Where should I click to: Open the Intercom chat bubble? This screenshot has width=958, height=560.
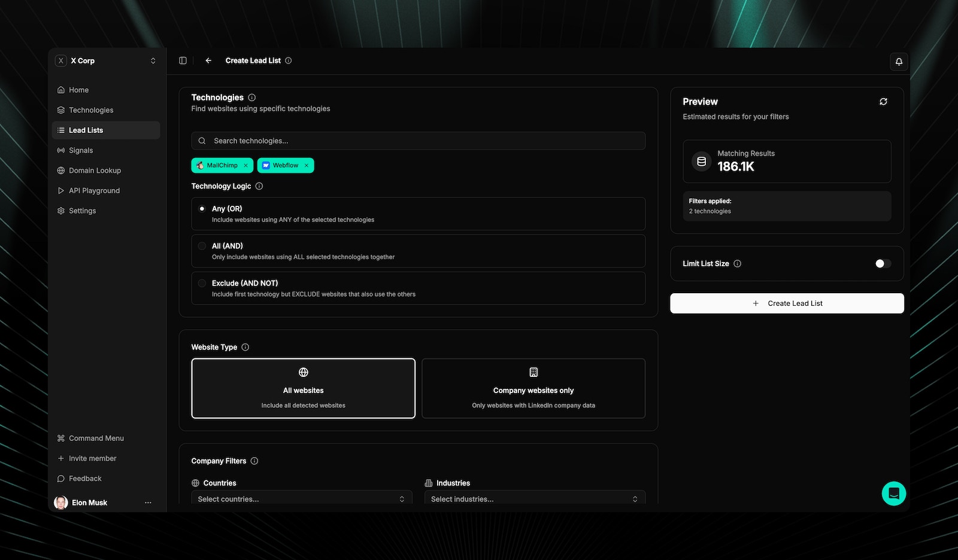(x=894, y=493)
